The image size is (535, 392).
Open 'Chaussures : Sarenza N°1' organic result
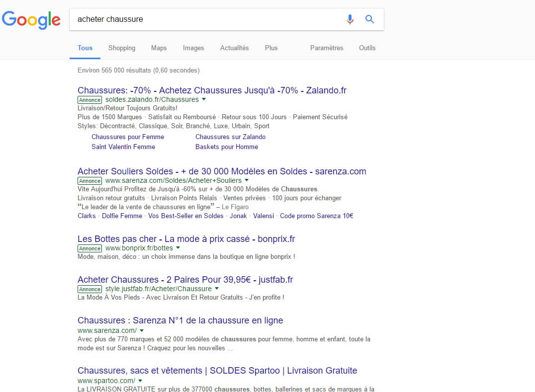pos(180,320)
